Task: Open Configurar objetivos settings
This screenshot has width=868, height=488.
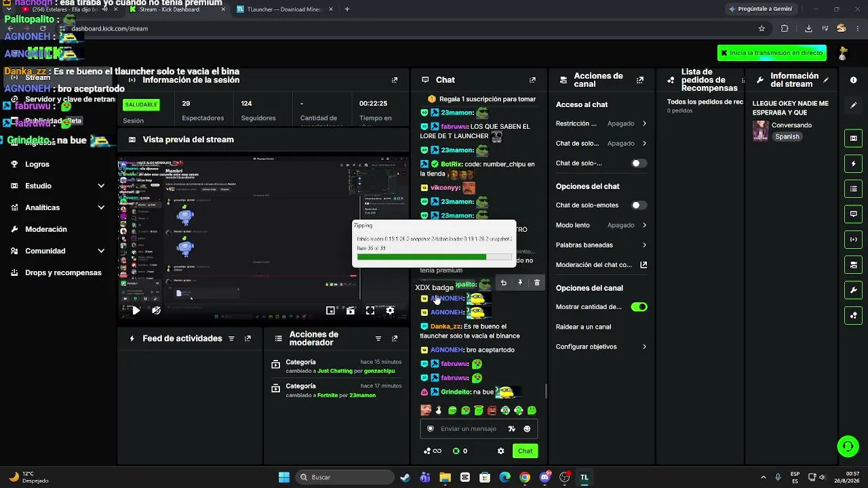Action: pyautogui.click(x=601, y=346)
